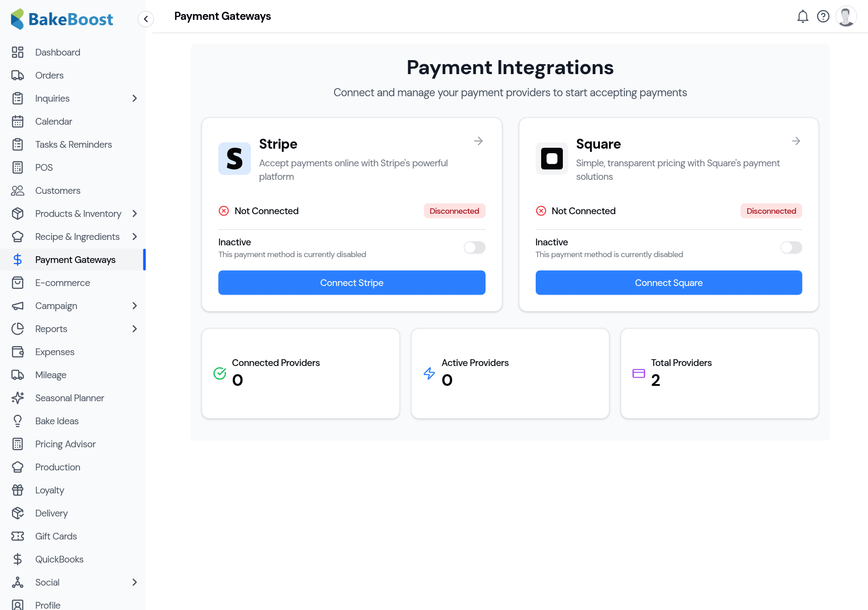
Task: Click the Expenses wallet icon
Action: pos(18,352)
